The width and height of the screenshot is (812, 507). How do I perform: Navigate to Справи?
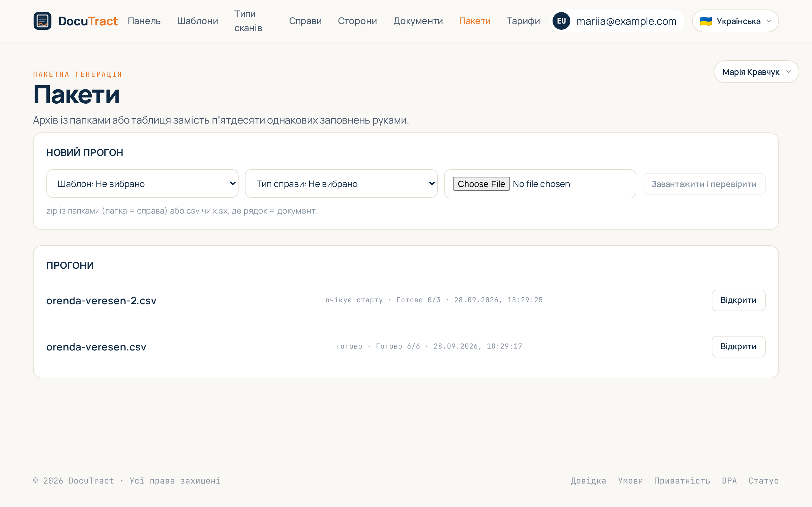click(x=305, y=21)
